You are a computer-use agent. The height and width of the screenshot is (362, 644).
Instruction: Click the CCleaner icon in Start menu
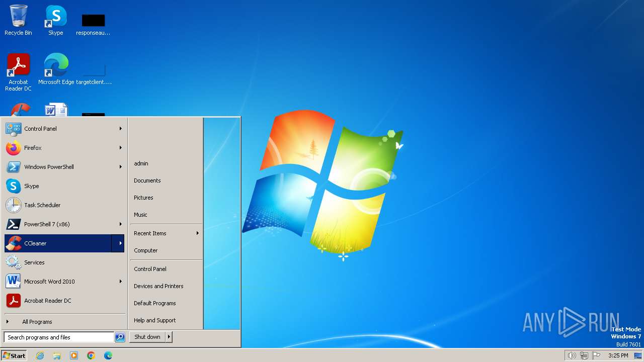coord(14,243)
